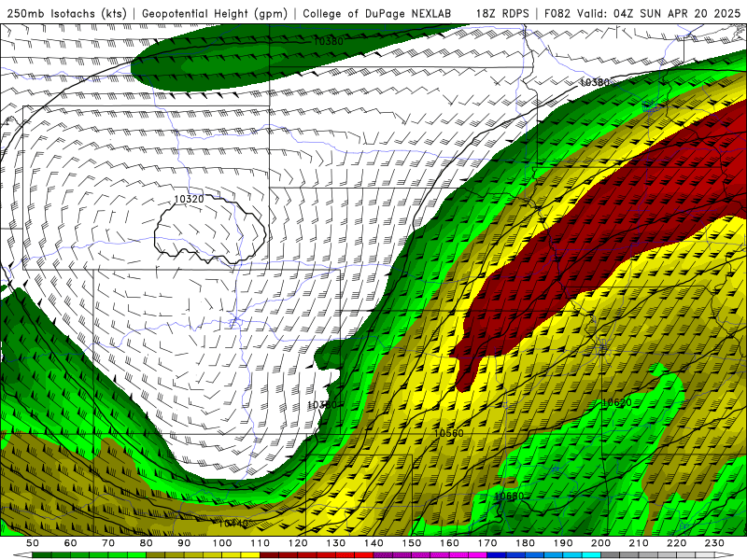Click the 'F082' forecast hour label
The image size is (747, 560).
pos(557,13)
